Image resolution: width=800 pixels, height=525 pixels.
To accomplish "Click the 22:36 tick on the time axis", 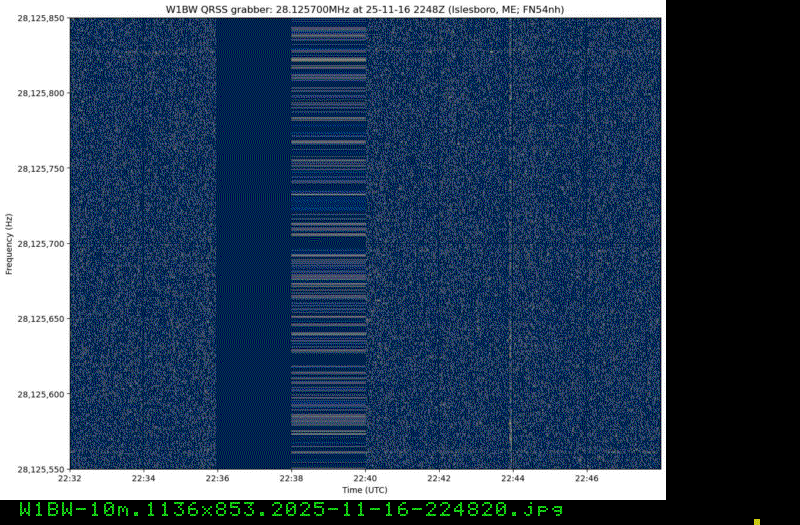I will tap(217, 479).
